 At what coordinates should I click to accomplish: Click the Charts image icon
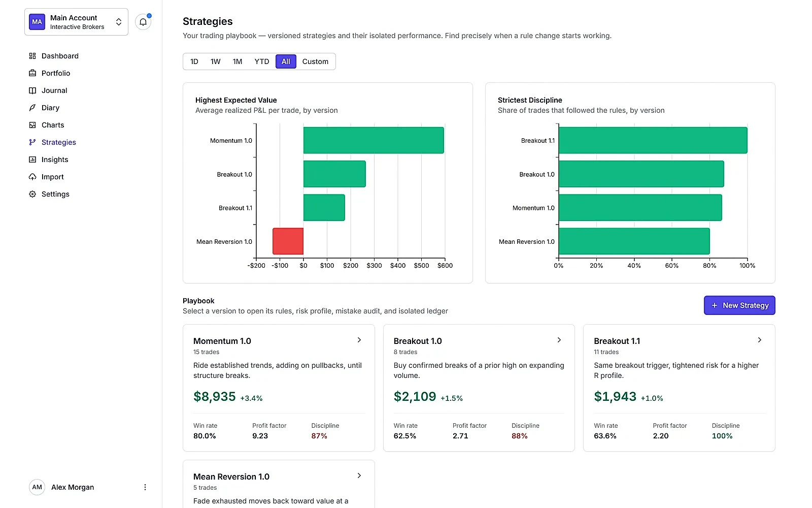point(32,125)
